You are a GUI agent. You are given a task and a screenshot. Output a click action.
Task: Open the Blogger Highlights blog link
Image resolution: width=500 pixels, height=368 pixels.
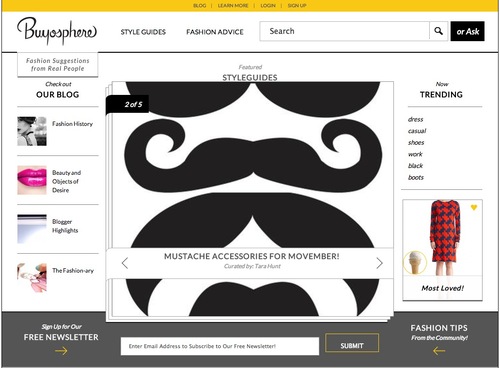pos(65,226)
